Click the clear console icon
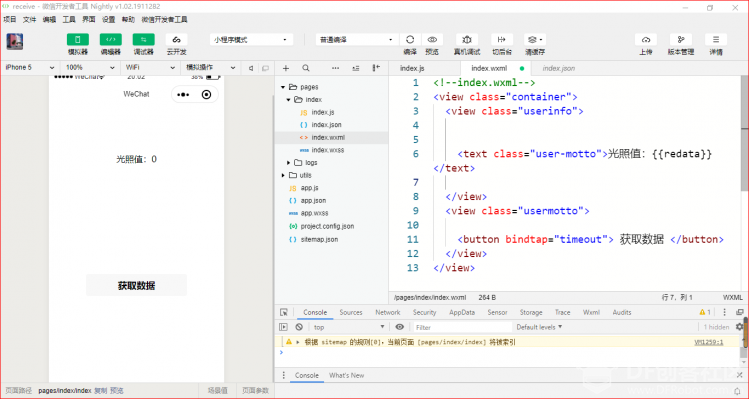This screenshot has width=749, height=399. 299,327
